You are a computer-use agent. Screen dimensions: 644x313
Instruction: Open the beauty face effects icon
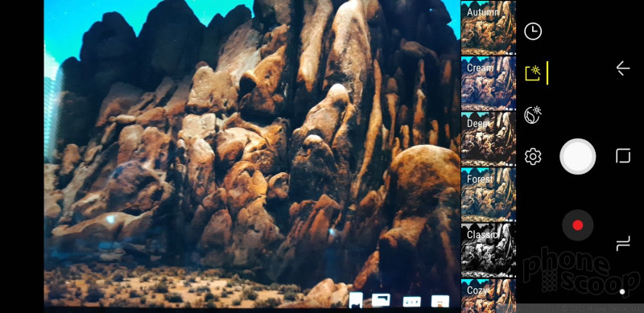[x=533, y=115]
